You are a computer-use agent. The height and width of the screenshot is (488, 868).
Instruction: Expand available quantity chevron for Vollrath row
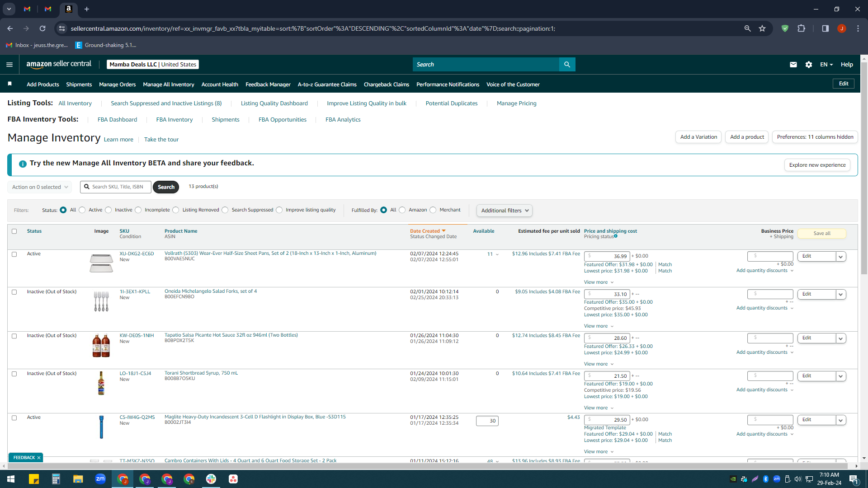coord(497,254)
